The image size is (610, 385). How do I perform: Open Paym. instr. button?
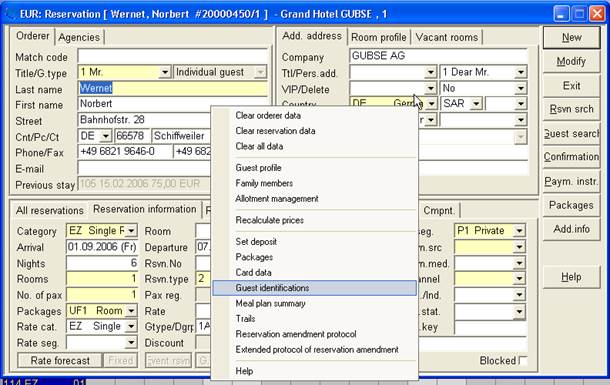click(571, 181)
